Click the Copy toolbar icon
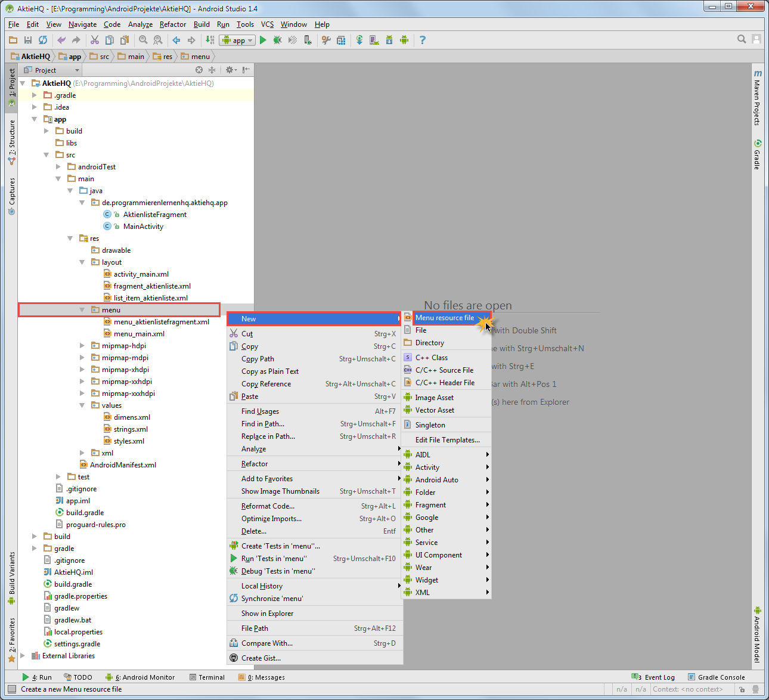This screenshot has width=769, height=700. (x=110, y=40)
